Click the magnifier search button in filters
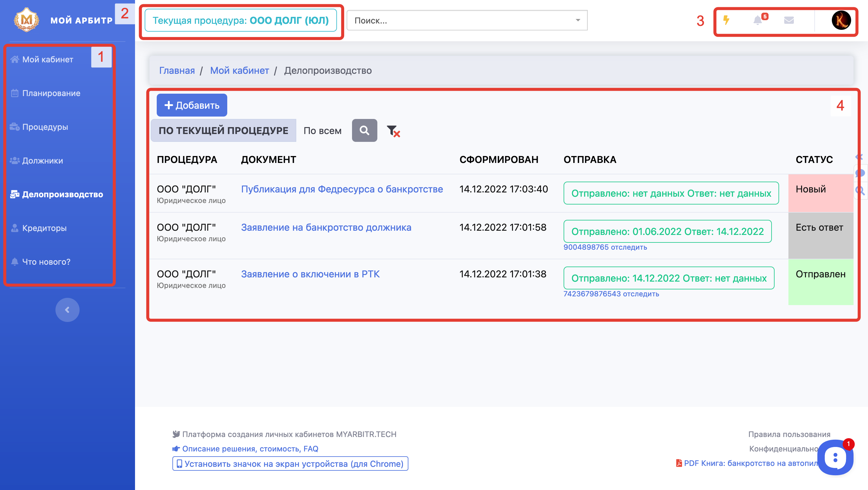Viewport: 868px width, 490px height. click(364, 130)
